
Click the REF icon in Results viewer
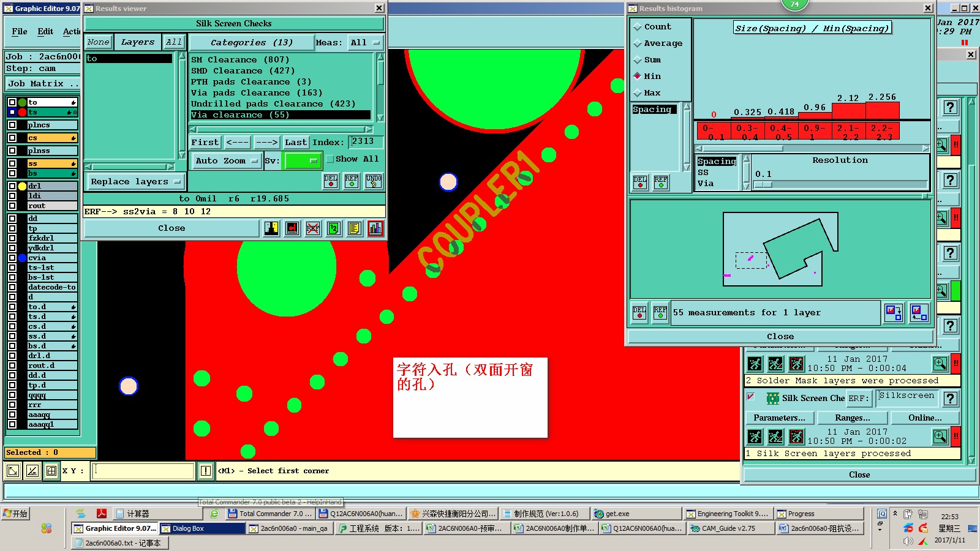point(352,181)
